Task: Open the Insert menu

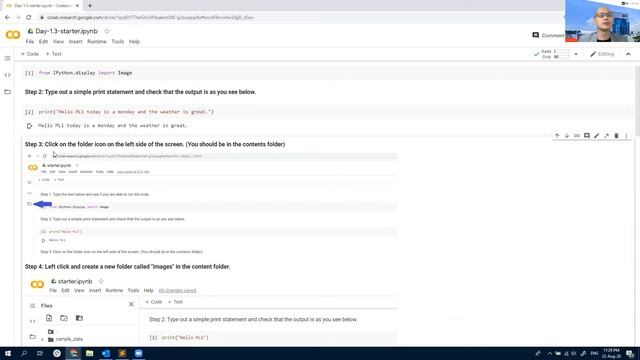Action: [x=76, y=42]
